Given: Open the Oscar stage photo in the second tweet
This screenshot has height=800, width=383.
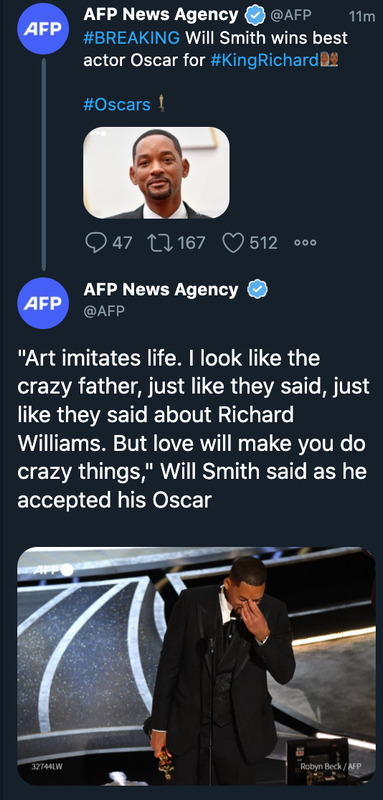Looking at the screenshot, I should click(196, 666).
